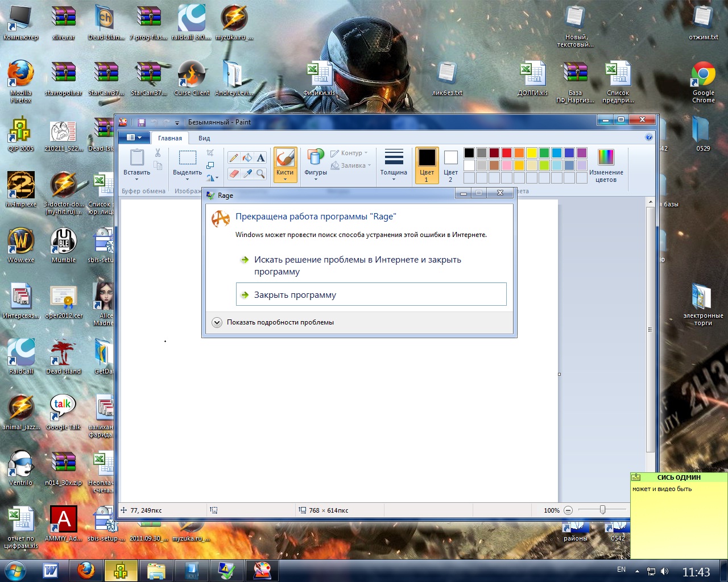Pick the green color swatch in Paint palette

tap(544, 152)
